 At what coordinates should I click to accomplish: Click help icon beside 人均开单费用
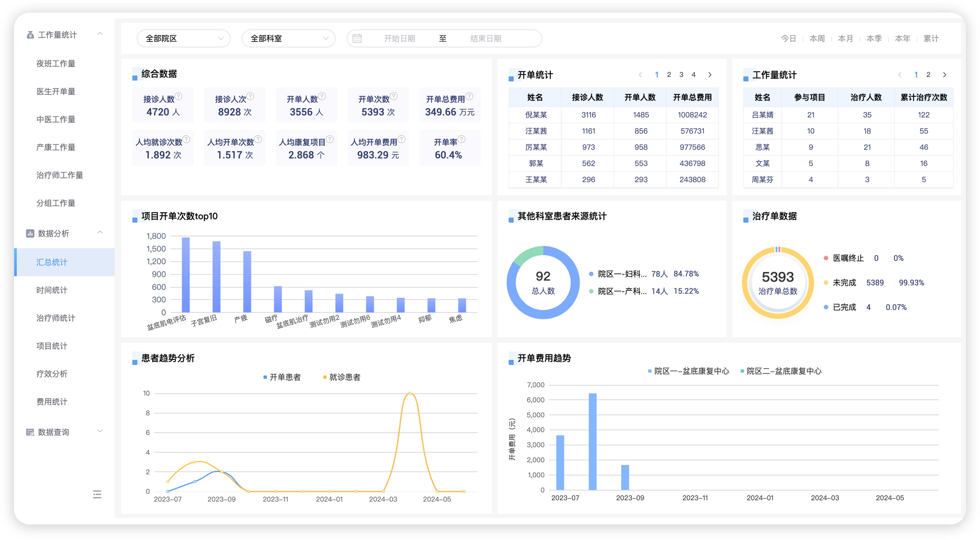point(401,139)
